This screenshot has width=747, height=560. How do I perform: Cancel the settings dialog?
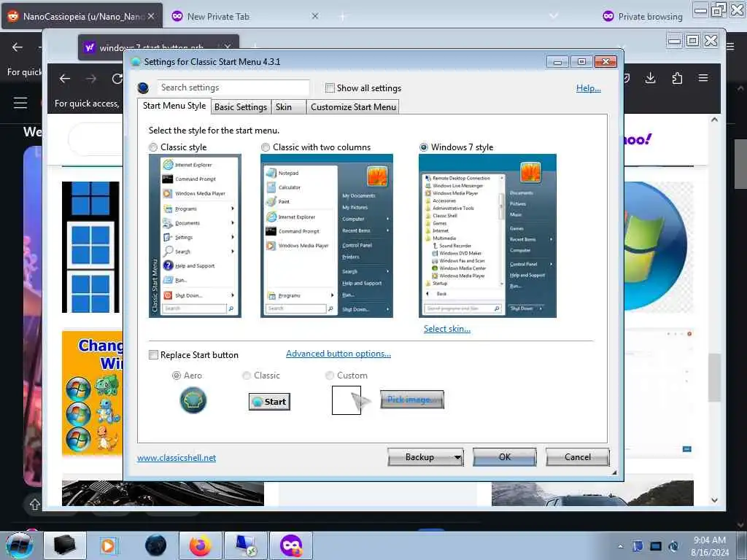click(578, 457)
